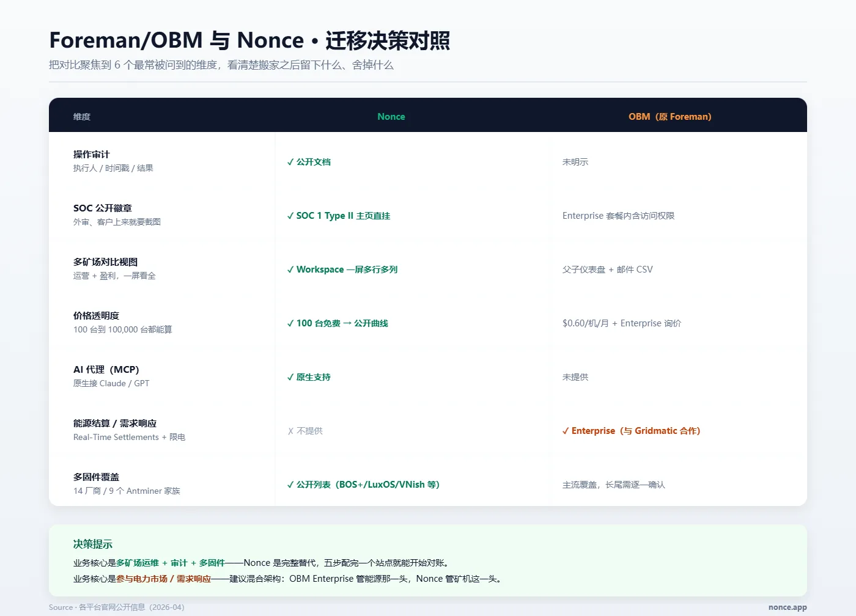Click the '$0.60/机/月 + Enterprise 询价' cell

pyautogui.click(x=622, y=323)
